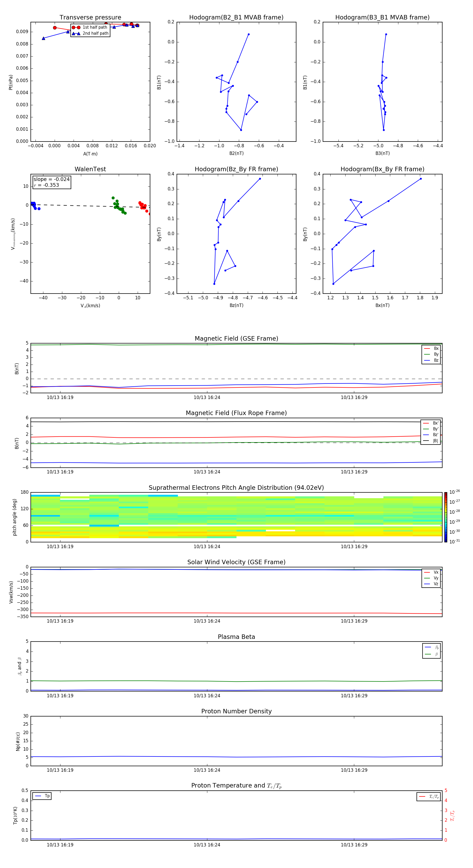Image resolution: width=473 pixels, height=868 pixels.
Task: Select "Vz" in the velocity legend
Action: point(431,584)
